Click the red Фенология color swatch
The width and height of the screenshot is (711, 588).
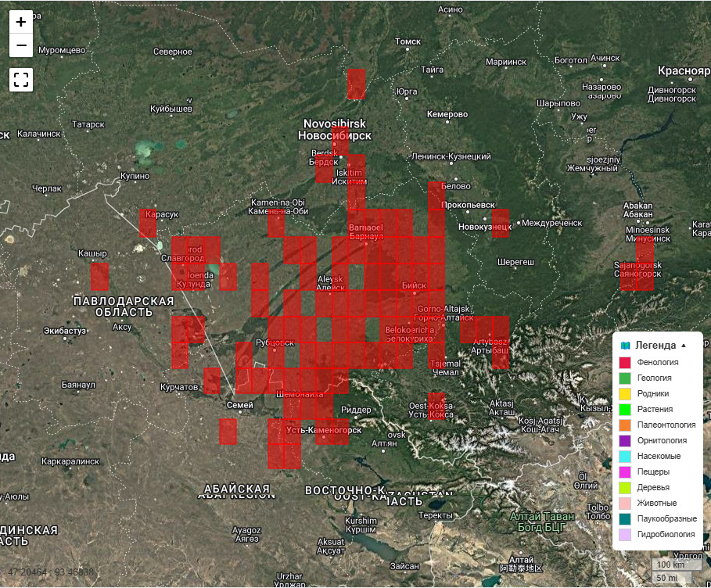625,363
